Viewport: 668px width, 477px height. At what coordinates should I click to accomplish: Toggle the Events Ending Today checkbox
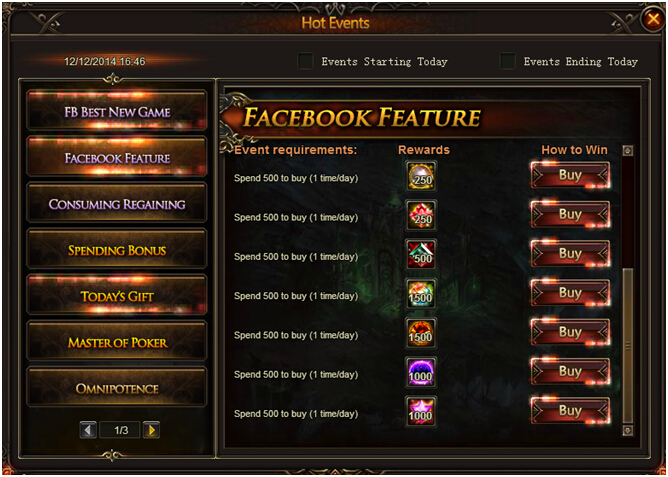click(x=508, y=61)
